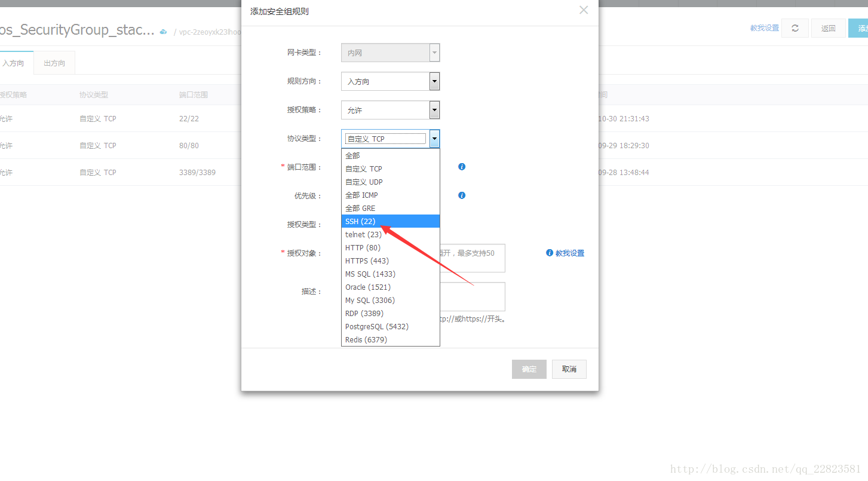Click the 描述 text area

point(473,296)
